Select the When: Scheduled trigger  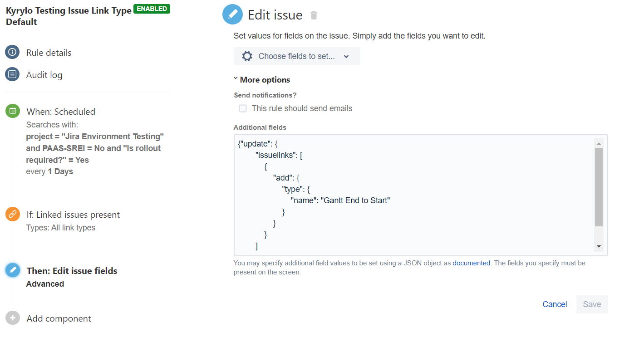coord(61,112)
